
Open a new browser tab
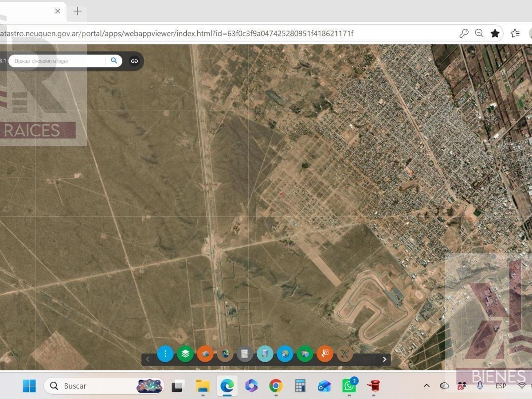tap(78, 11)
